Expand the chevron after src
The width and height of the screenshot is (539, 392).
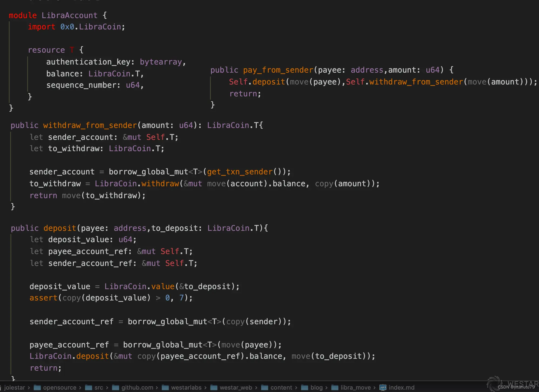coord(107,388)
